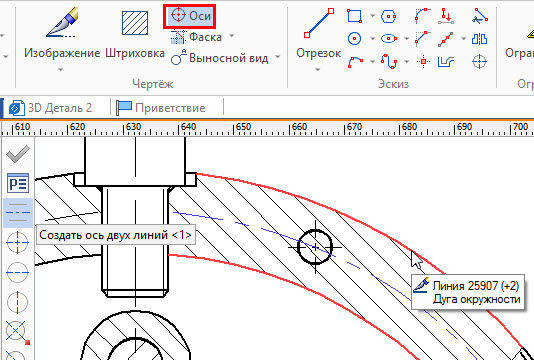This screenshot has width=534, height=360.
Task: Open the parameters panel icon
Action: point(18,184)
